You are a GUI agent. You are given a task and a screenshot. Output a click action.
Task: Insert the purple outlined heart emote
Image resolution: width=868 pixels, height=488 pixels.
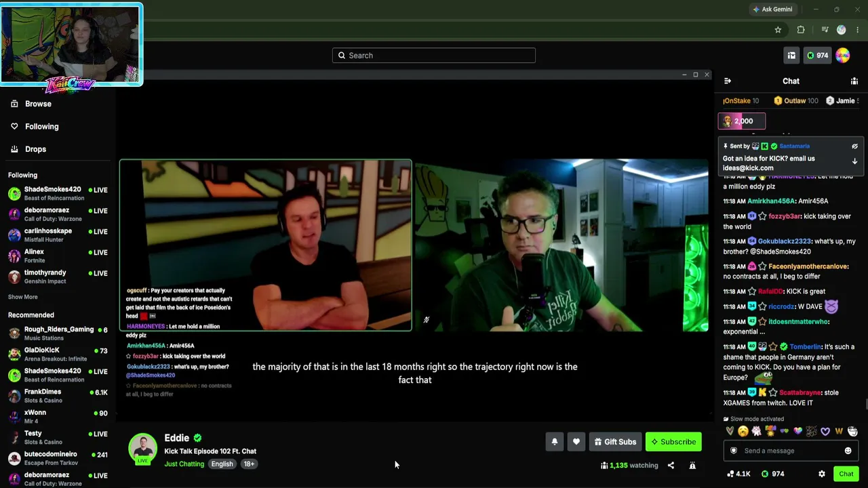coord(825,431)
